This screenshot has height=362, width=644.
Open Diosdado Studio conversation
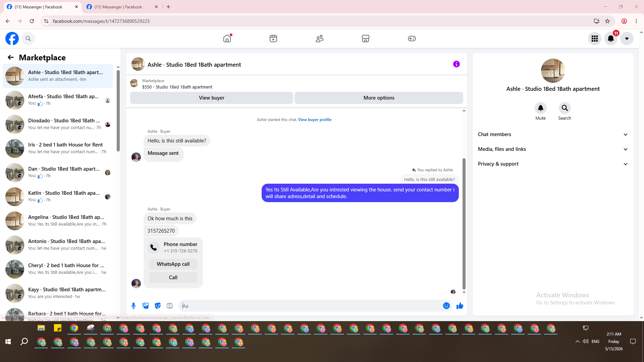pyautogui.click(x=58, y=124)
